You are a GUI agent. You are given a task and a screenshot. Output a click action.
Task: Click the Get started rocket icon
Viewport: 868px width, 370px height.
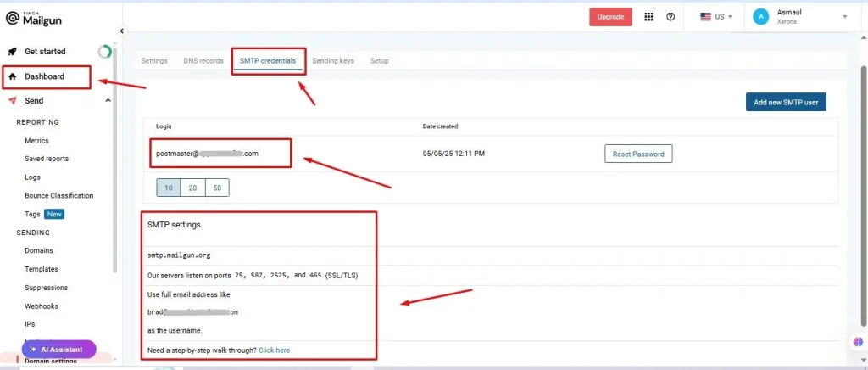[x=12, y=52]
